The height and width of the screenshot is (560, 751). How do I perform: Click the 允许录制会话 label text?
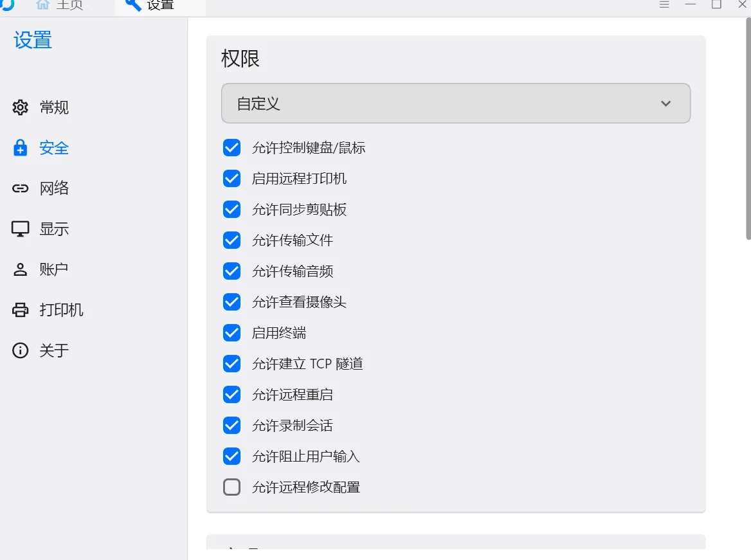click(x=293, y=426)
